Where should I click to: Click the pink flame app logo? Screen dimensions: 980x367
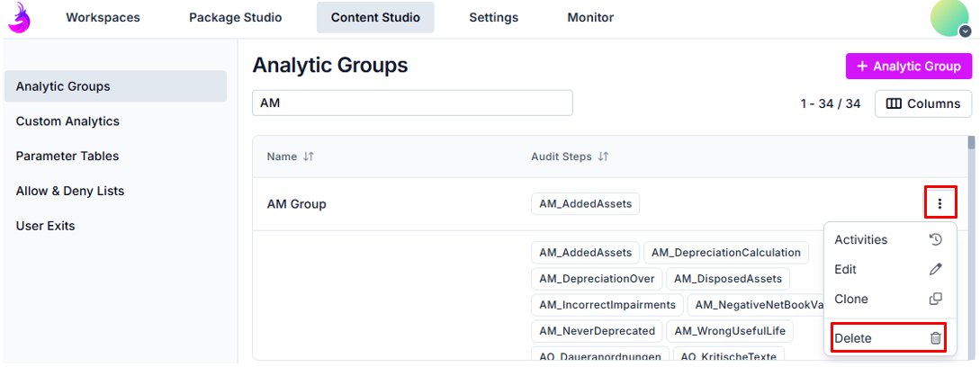[x=20, y=18]
